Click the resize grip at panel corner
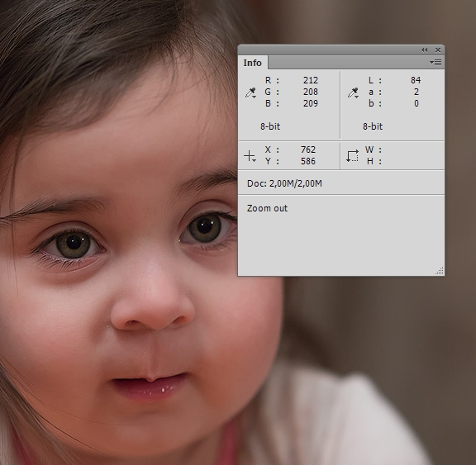The image size is (476, 465). click(x=440, y=271)
